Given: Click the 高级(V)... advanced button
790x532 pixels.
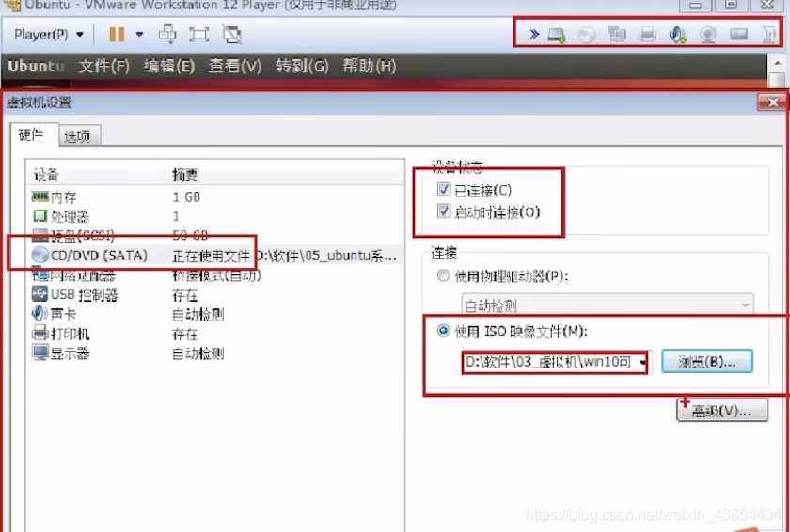Looking at the screenshot, I should pyautogui.click(x=722, y=410).
